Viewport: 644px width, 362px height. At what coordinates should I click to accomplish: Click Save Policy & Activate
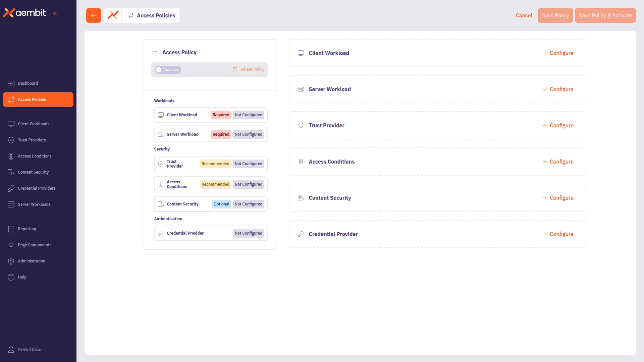[x=605, y=15]
